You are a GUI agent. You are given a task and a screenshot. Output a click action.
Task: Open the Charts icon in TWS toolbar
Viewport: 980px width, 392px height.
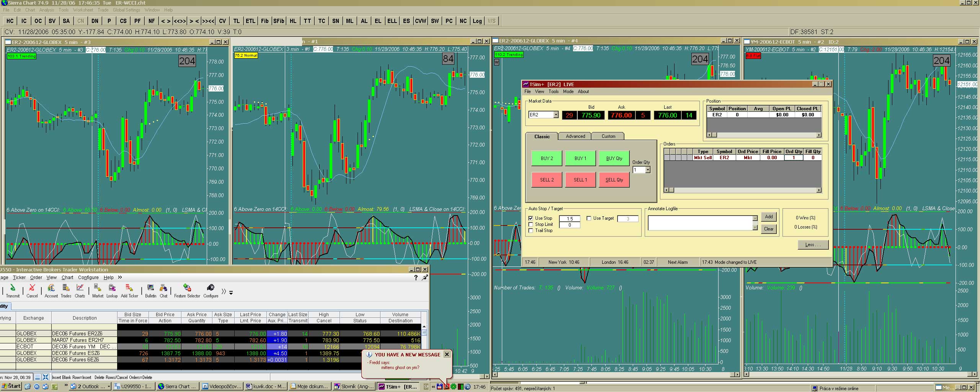coord(80,288)
